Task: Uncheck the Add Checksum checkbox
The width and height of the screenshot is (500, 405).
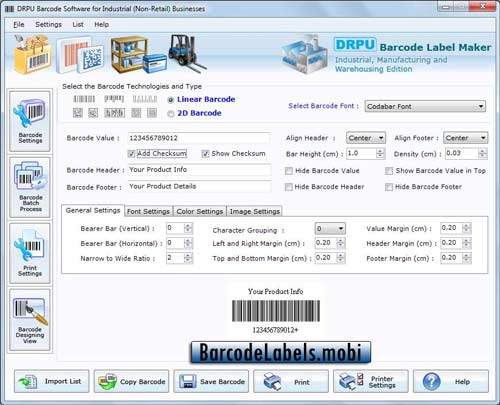Action: pos(131,154)
